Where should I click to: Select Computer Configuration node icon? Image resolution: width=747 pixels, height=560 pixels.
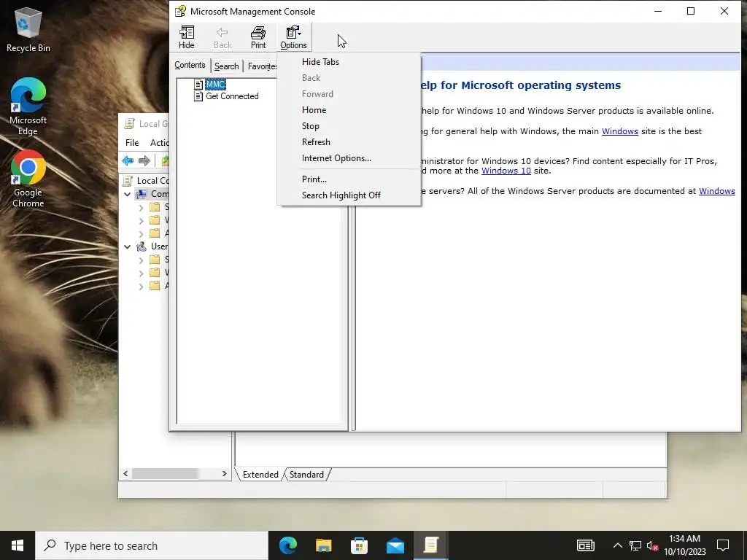point(142,194)
